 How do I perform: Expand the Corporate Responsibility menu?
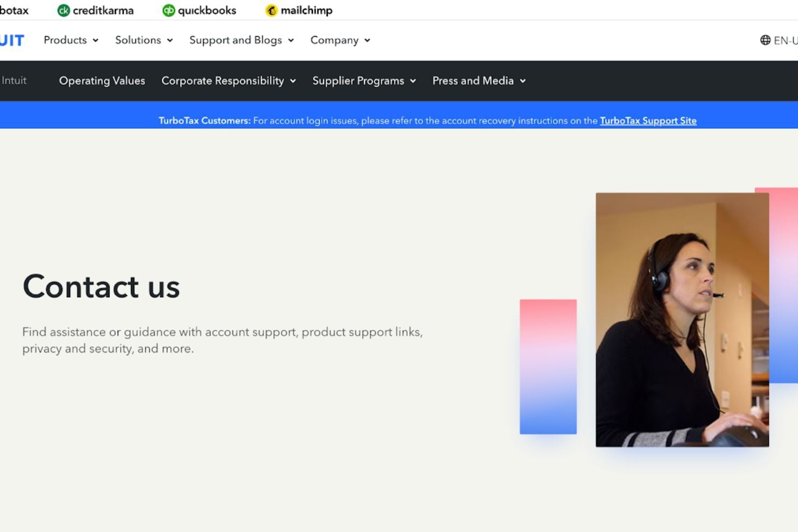[x=228, y=81]
